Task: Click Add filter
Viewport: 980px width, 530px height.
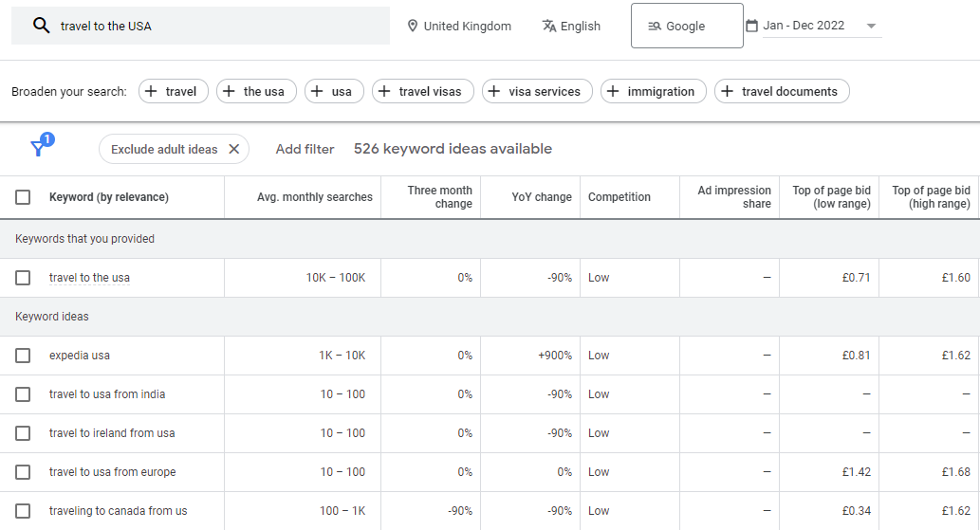Action: 305,149
